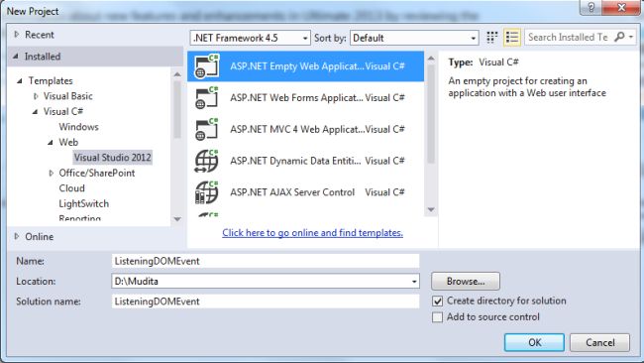Expand the Recent section

[17, 35]
